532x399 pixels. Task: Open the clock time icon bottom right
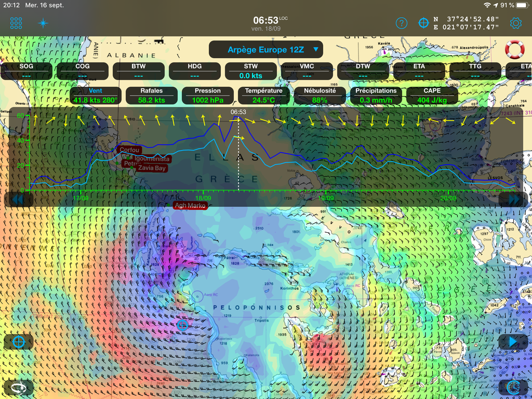coord(513,387)
